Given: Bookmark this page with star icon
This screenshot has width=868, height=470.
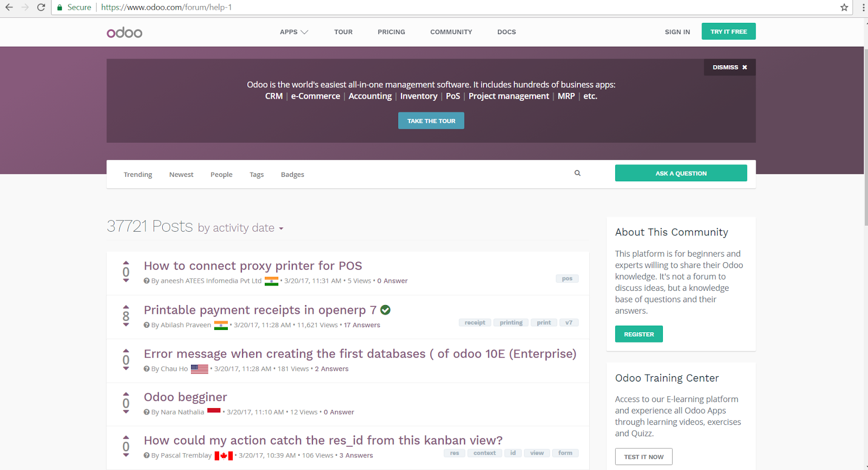Looking at the screenshot, I should pos(844,8).
